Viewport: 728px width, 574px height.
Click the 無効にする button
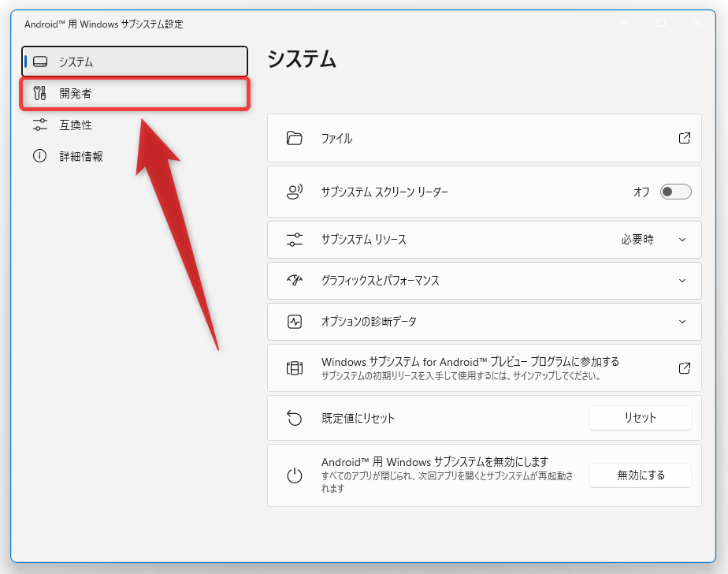click(x=641, y=475)
